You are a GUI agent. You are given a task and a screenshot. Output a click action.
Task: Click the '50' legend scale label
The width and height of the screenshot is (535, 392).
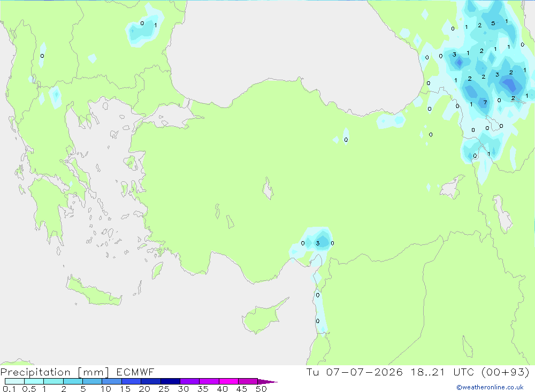pos(262,389)
